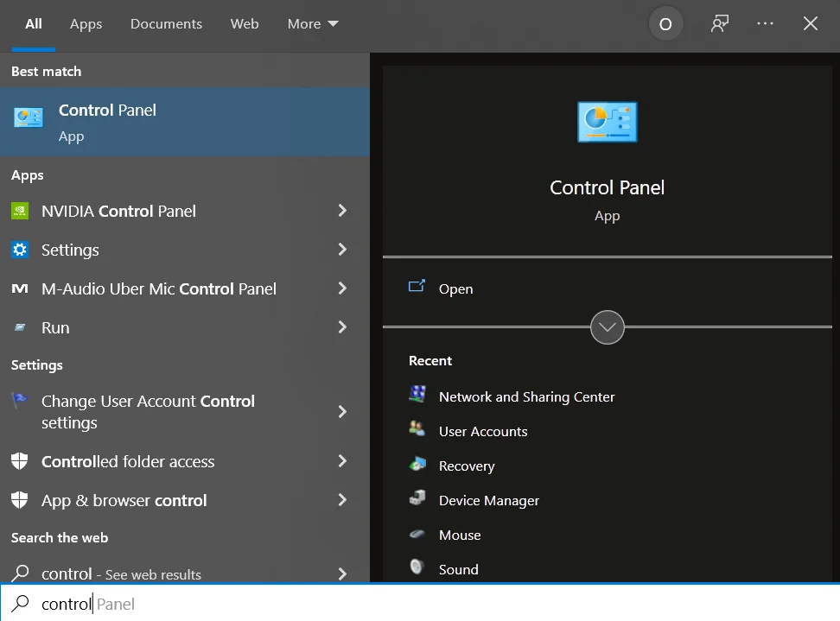Screen dimensions: 840x621
Task: Click the Control Panel best match icon
Action: [x=29, y=117]
